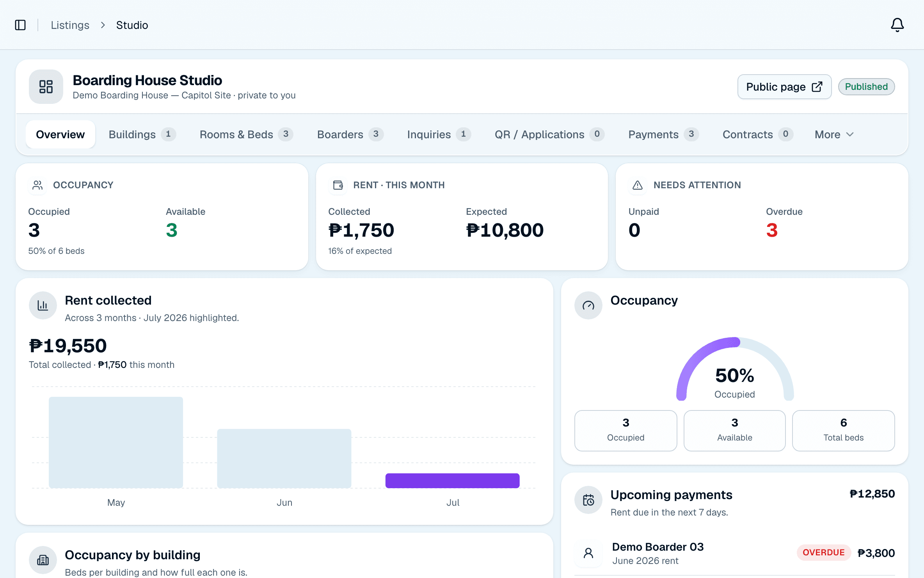
Task: Click the green Available count 3
Action: point(172,230)
